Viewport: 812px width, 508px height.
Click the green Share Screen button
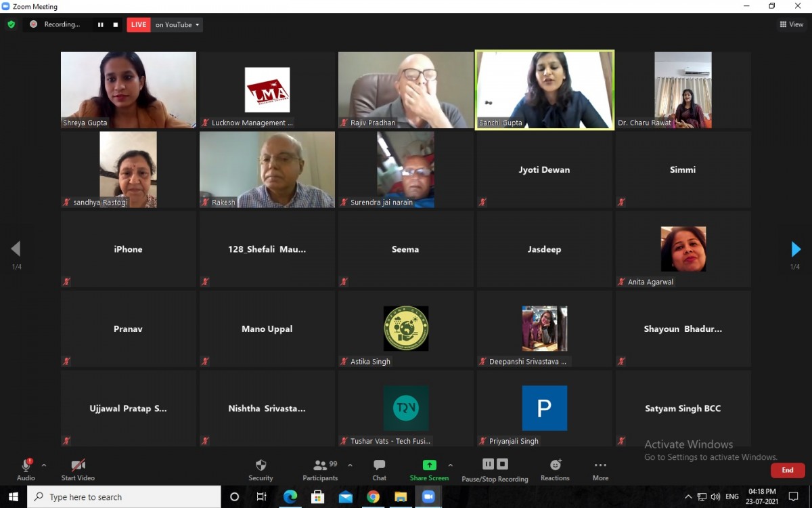pos(429,469)
